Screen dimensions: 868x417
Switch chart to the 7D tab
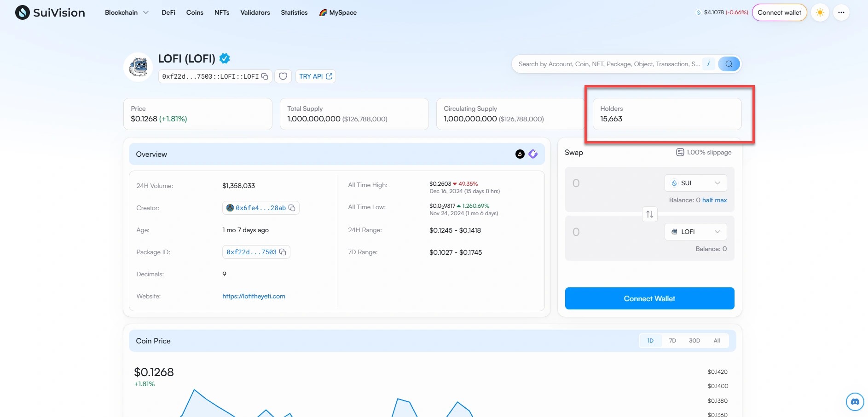(x=672, y=340)
